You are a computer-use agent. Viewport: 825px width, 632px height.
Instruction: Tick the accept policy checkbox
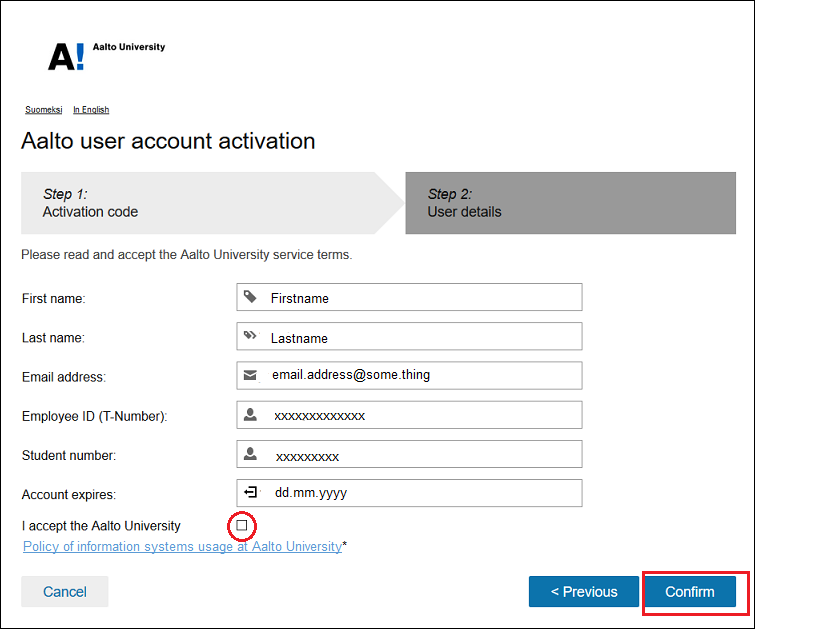tap(242, 525)
